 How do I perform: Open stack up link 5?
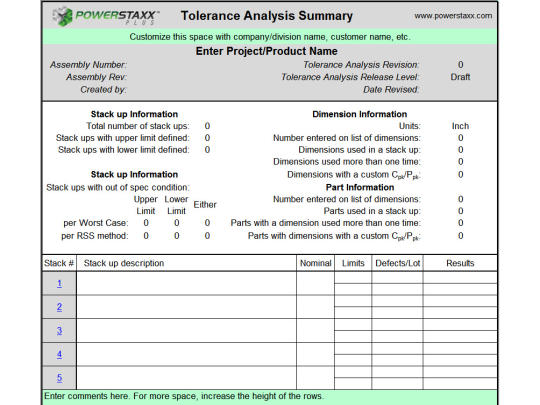click(x=59, y=378)
